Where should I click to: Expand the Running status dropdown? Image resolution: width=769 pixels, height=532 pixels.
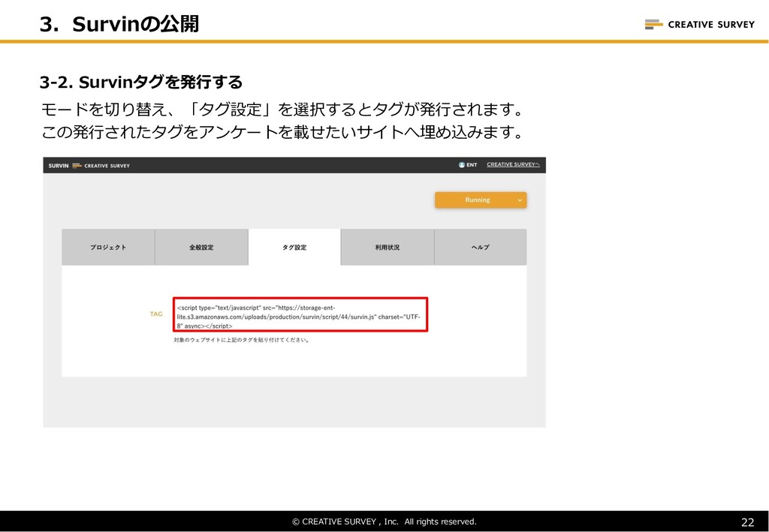click(481, 200)
